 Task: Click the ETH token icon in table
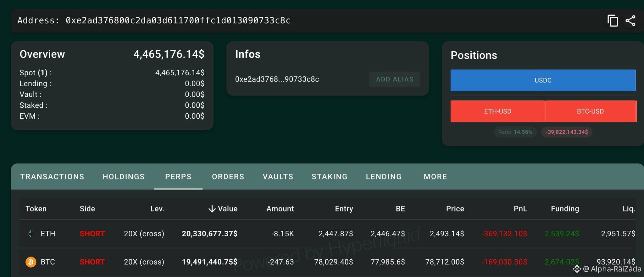click(x=31, y=234)
